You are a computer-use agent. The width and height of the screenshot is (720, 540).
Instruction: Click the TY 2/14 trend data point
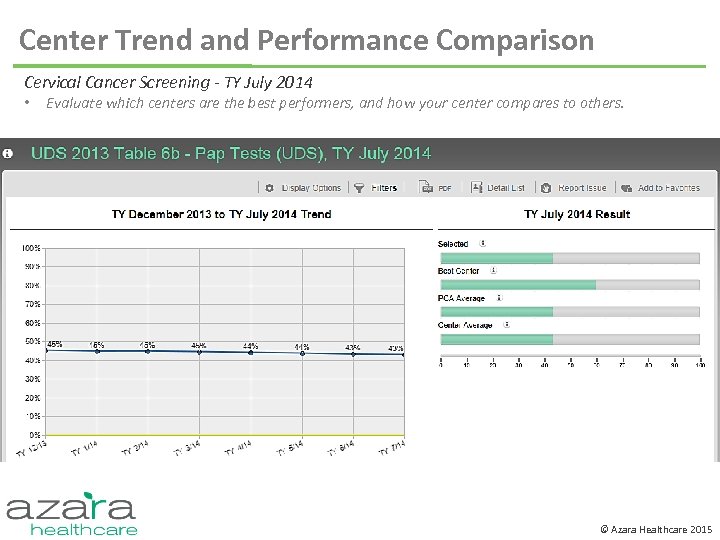(148, 351)
